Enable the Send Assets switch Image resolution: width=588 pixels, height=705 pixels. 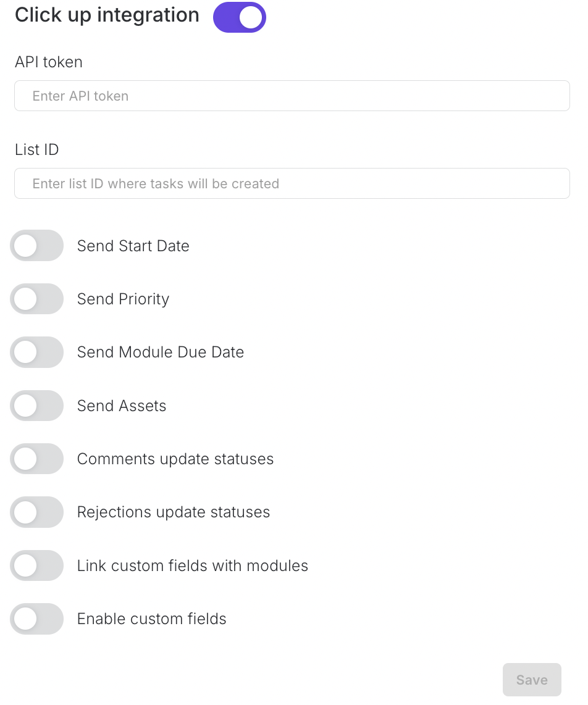(x=37, y=406)
